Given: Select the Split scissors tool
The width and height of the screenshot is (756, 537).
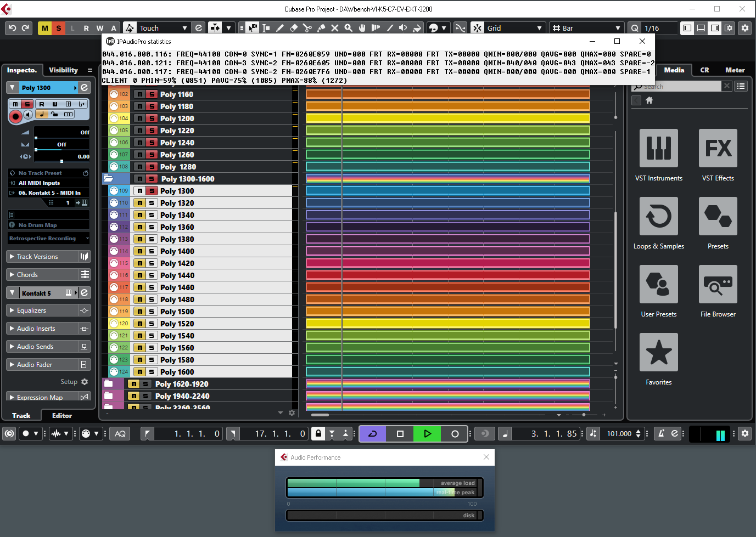Looking at the screenshot, I should 307,28.
